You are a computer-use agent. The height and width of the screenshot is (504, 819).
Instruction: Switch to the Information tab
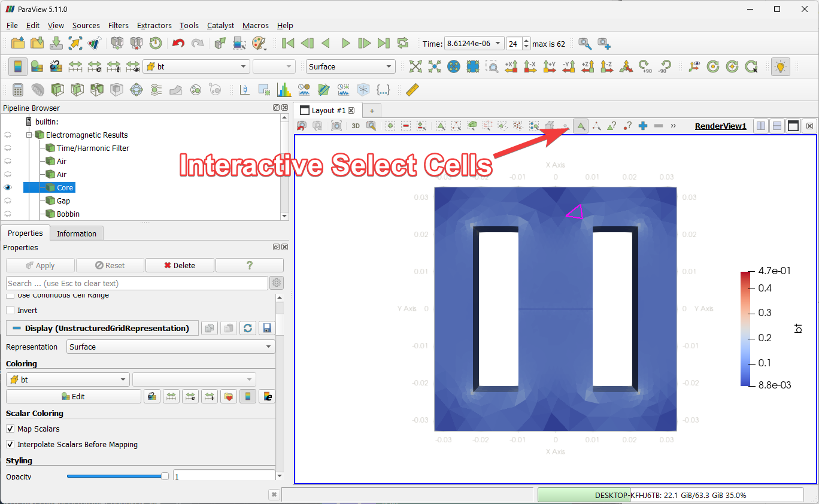77,233
